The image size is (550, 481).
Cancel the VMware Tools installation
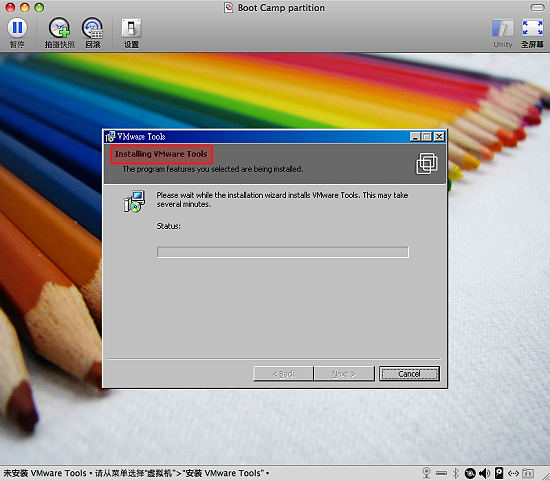tap(409, 374)
